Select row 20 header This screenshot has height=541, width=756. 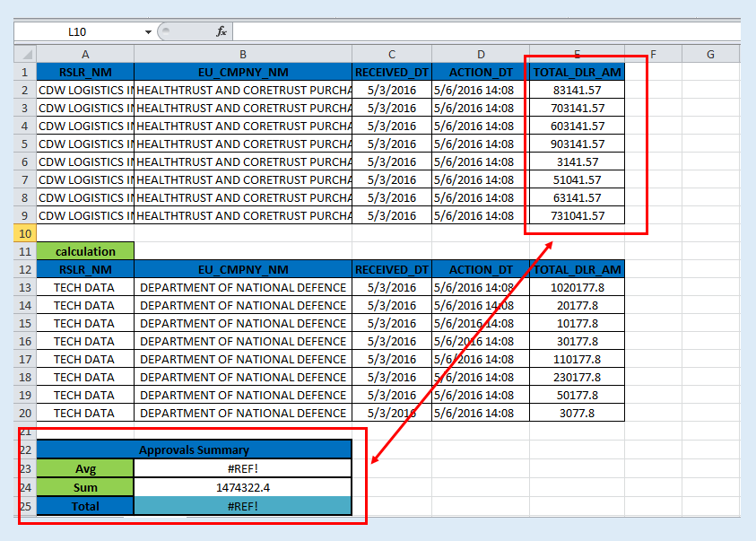[25, 414]
